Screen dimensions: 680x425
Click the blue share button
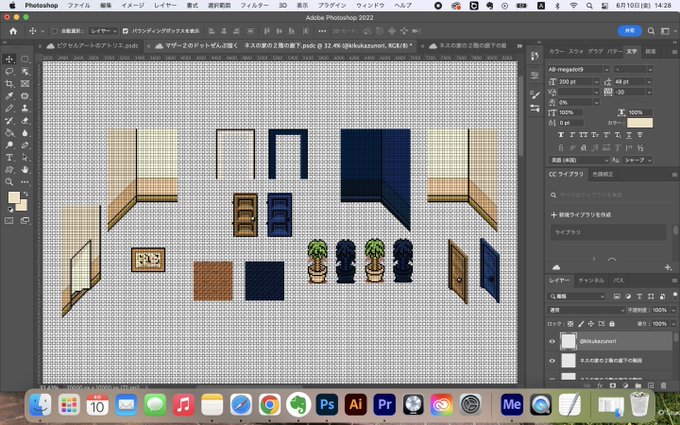point(629,31)
